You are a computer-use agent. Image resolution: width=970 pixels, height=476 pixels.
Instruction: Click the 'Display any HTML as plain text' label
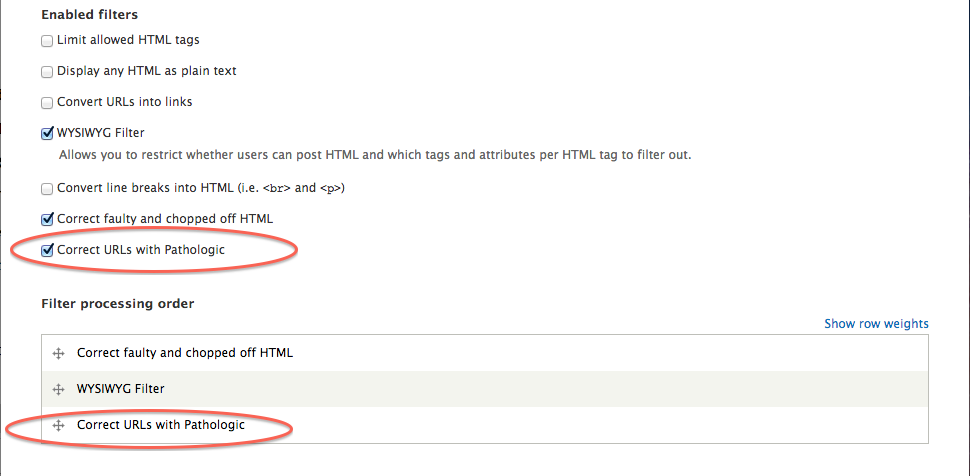click(x=147, y=72)
